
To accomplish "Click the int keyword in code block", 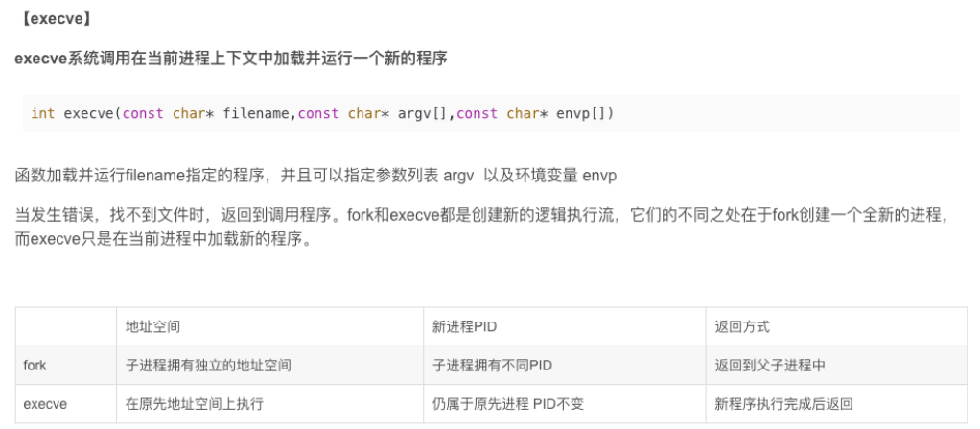I will coord(43,114).
